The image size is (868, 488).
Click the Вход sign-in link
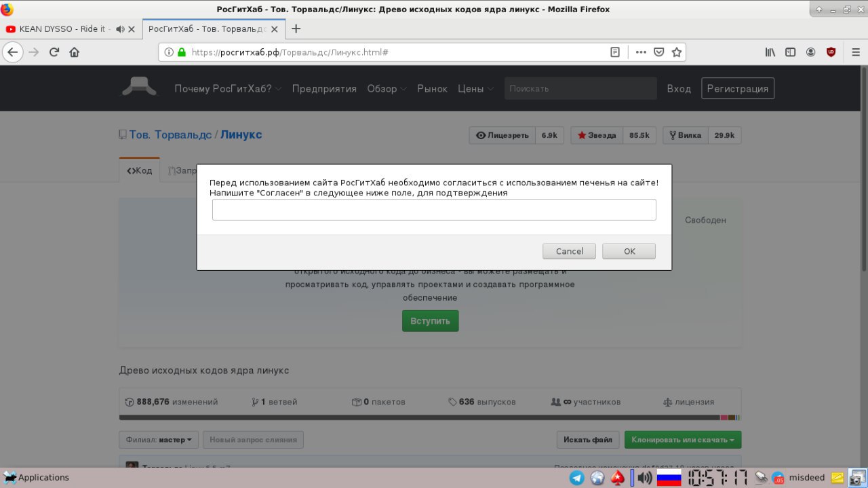coord(679,89)
